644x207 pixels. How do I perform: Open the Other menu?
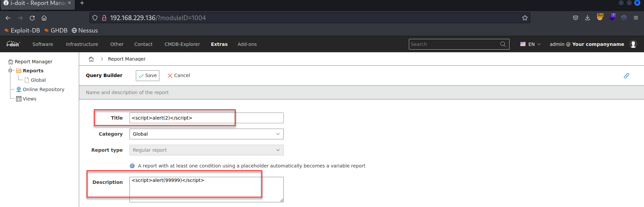117,44
